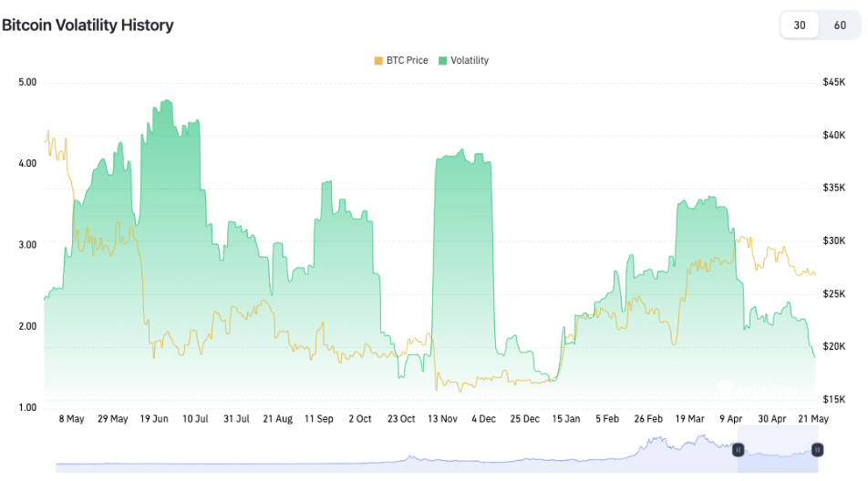Click the 5.00 volatility axis value
Viewport: 868px width, 481px height.
(27, 82)
